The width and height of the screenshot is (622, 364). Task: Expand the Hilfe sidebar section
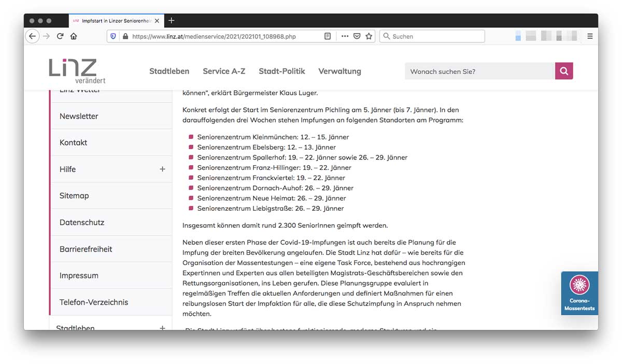tap(162, 169)
